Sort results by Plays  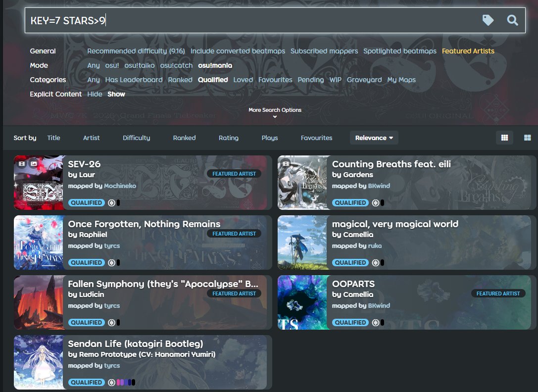click(x=270, y=138)
